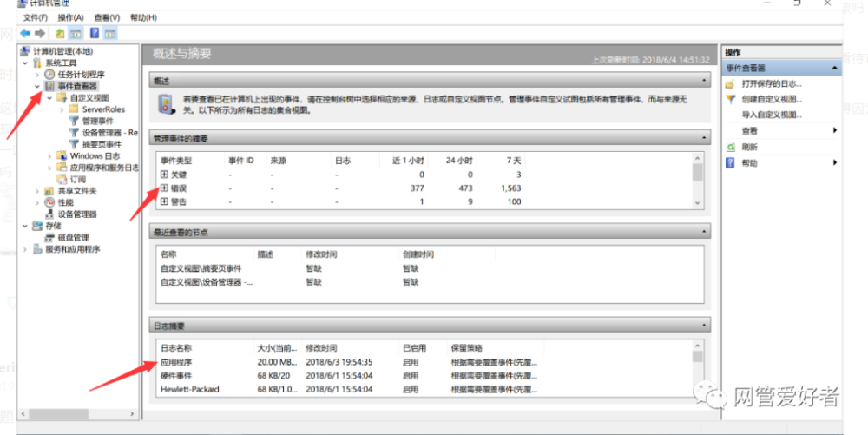Toggle the console tree toolbar icon
The width and height of the screenshot is (868, 435).
click(76, 33)
